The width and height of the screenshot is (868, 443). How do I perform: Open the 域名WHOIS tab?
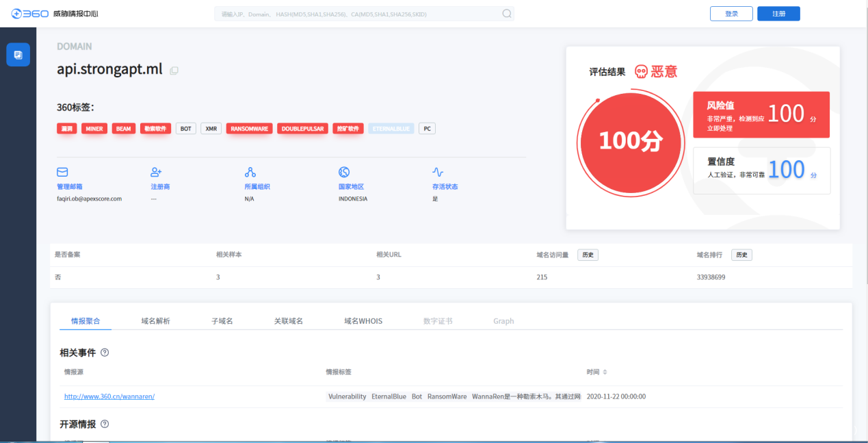click(363, 320)
